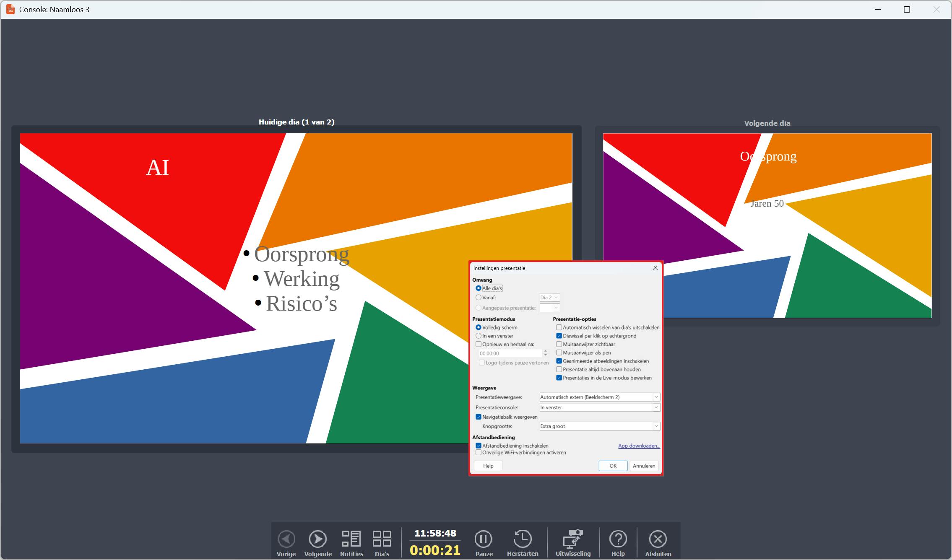Show slide overview via Dia's icon

coord(382,539)
